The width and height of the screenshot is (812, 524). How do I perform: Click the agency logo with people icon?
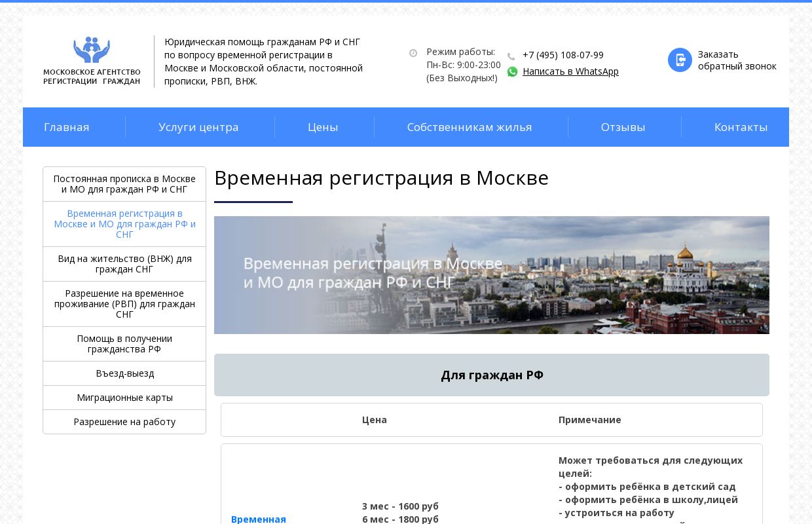92,61
